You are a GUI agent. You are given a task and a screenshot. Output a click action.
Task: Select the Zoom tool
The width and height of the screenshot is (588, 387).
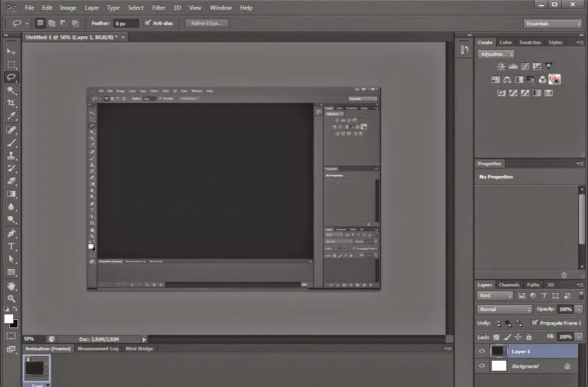(x=11, y=298)
